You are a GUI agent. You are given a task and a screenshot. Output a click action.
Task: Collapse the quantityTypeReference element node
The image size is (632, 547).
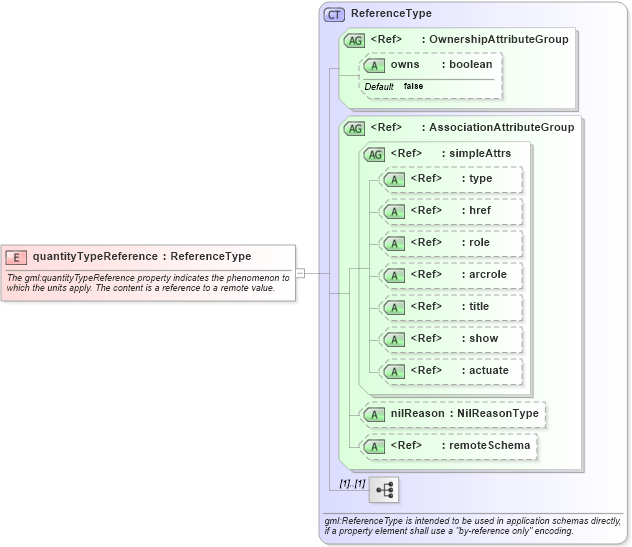pyautogui.click(x=300, y=273)
